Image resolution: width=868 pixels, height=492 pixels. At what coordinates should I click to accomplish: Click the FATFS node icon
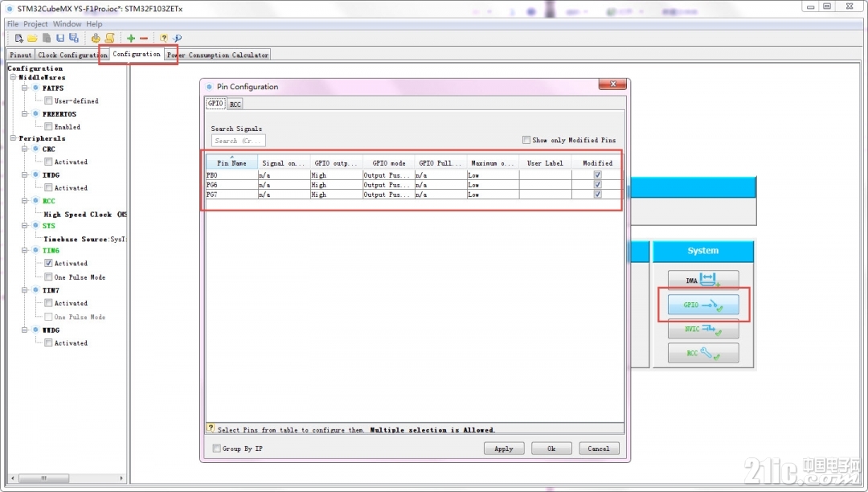click(x=36, y=88)
